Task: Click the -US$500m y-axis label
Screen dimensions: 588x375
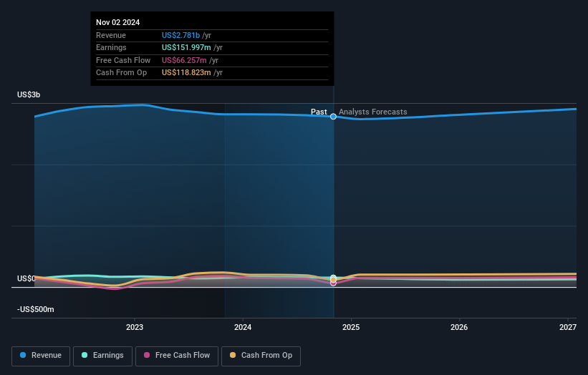Action: 36,309
